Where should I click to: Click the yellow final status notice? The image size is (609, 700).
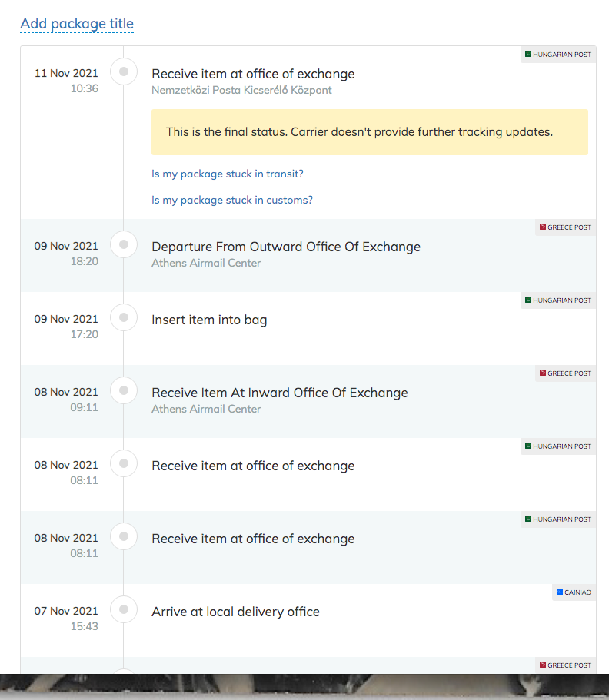click(x=370, y=132)
